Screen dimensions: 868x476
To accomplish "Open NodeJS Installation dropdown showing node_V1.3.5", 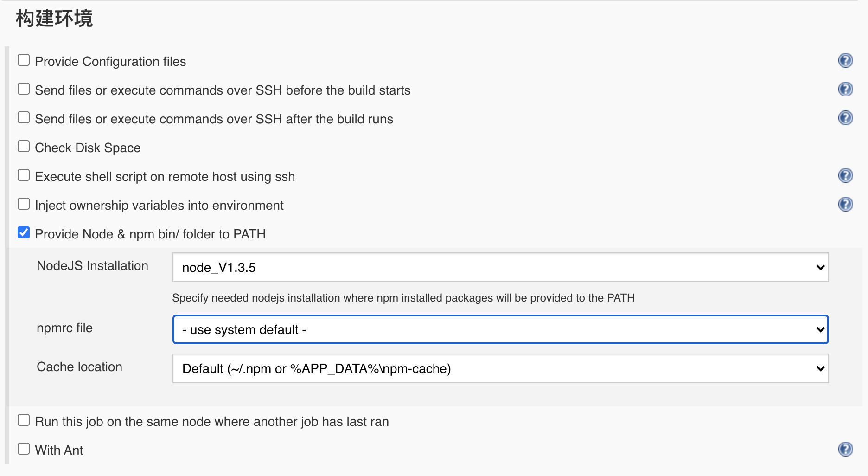I will pos(500,267).
